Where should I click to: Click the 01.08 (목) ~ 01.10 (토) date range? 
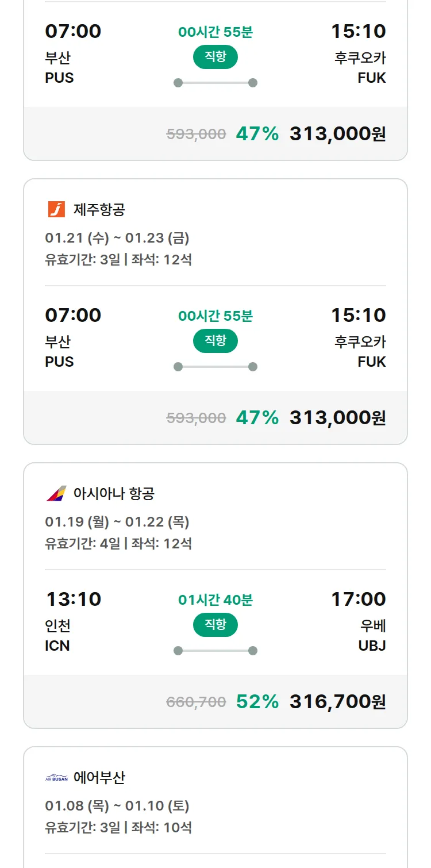[117, 806]
